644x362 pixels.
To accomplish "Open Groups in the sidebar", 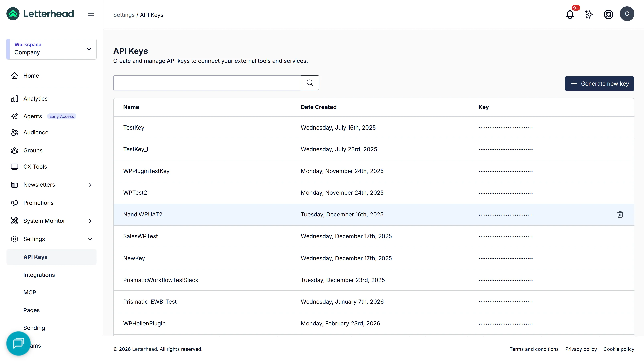I will point(33,151).
